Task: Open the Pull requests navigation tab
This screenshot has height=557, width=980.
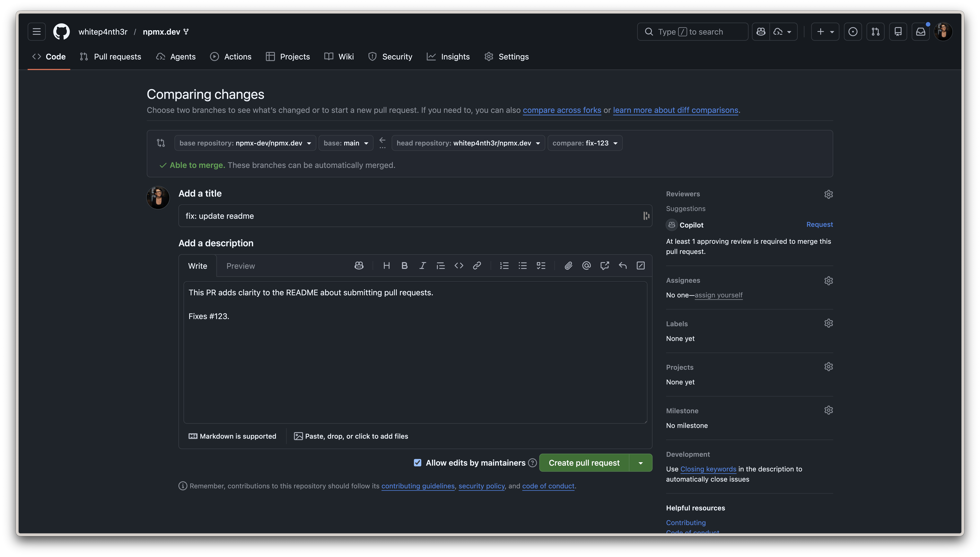Action: pyautogui.click(x=111, y=56)
